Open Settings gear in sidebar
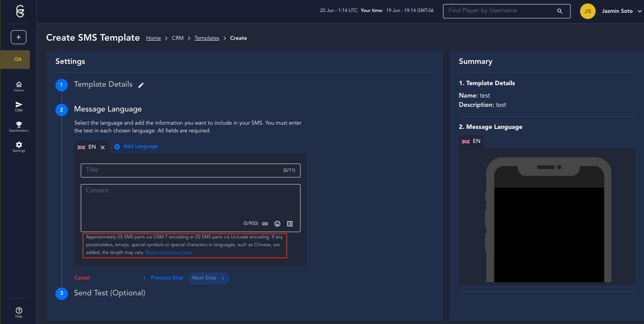Screen dimensions: 644x324 pyautogui.click(x=19, y=147)
